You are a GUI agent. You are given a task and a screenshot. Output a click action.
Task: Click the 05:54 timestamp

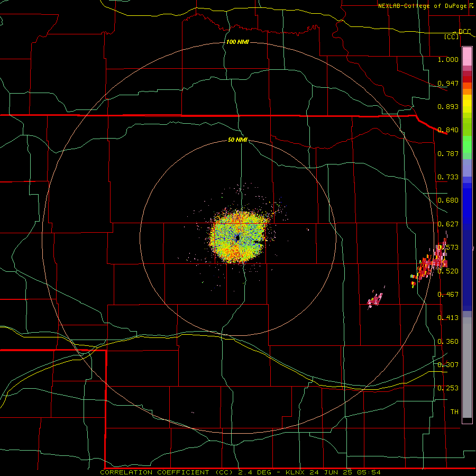tap(370, 472)
